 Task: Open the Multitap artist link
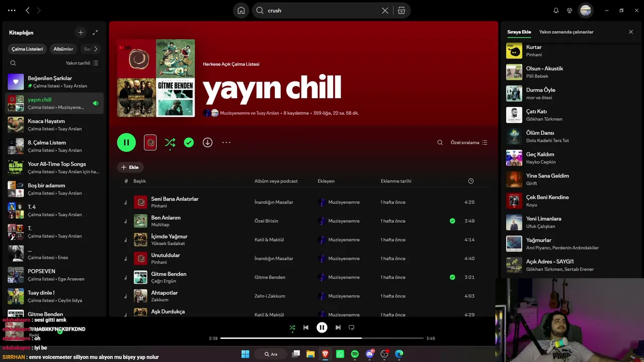point(160,225)
